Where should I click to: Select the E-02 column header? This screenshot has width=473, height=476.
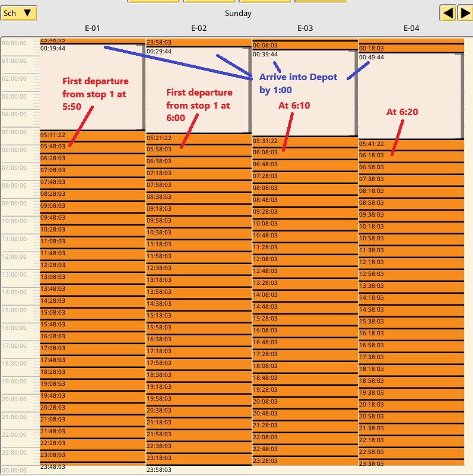tap(199, 28)
